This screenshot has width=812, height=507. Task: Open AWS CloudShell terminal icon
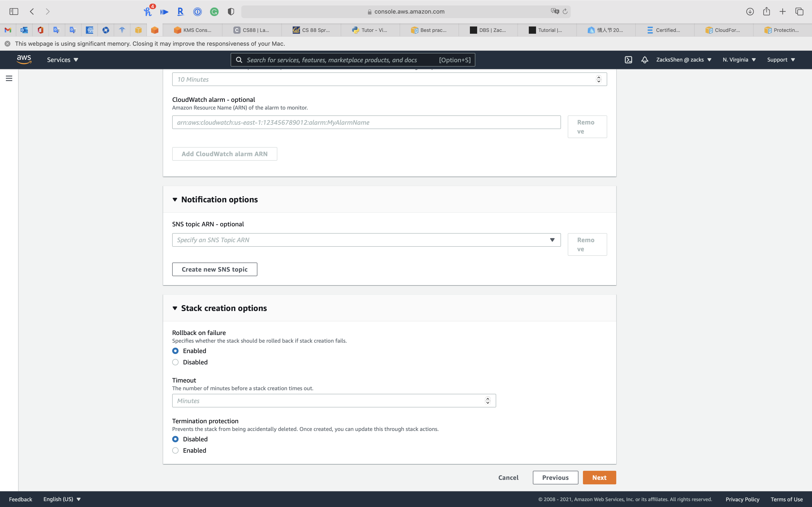click(x=628, y=60)
